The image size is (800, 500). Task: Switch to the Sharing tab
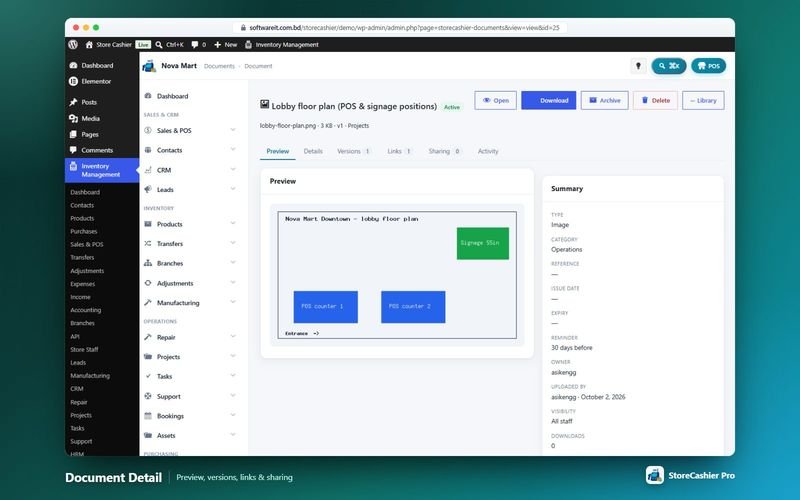444,151
